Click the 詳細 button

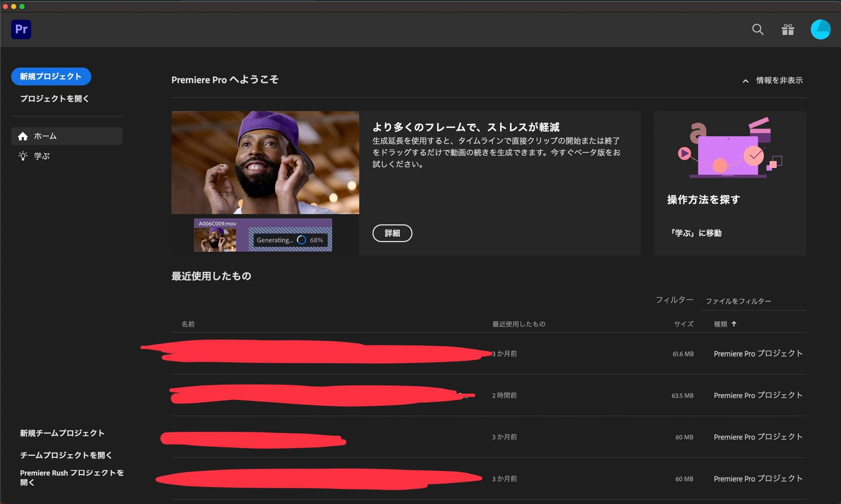click(x=392, y=233)
